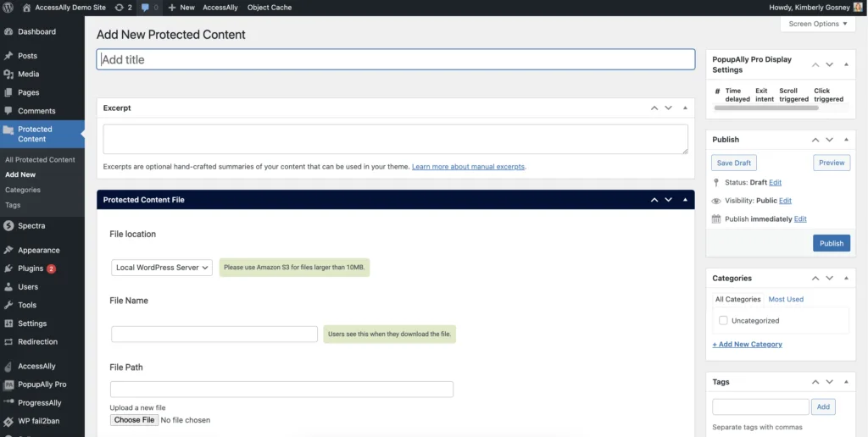Switch to the All Categories tab
868x437 pixels.
(738, 299)
